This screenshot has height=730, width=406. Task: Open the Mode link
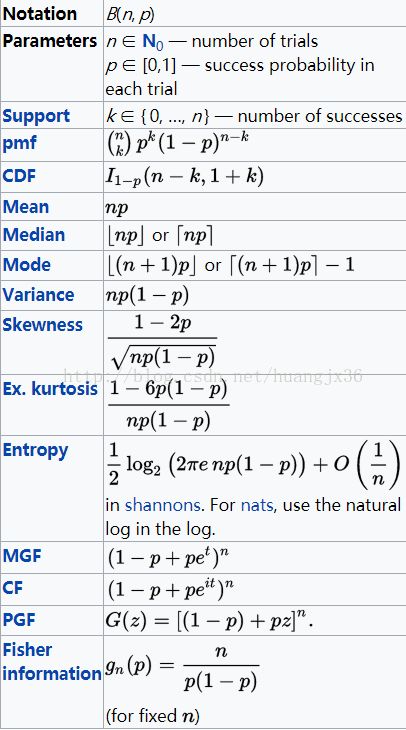coord(27,265)
